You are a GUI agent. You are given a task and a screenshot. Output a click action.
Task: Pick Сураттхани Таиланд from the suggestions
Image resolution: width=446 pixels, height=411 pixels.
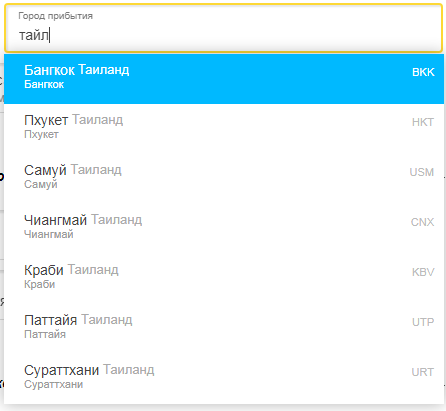tap(224, 379)
